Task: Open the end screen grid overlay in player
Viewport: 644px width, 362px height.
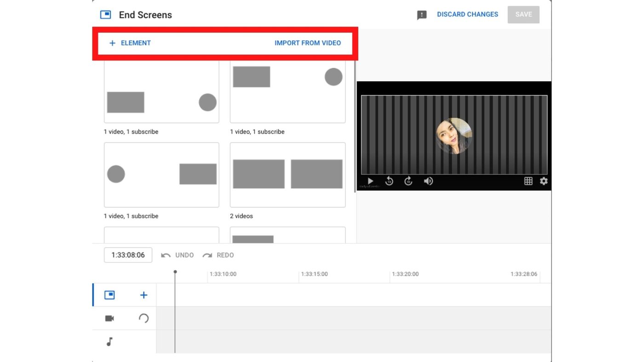Action: 528,181
